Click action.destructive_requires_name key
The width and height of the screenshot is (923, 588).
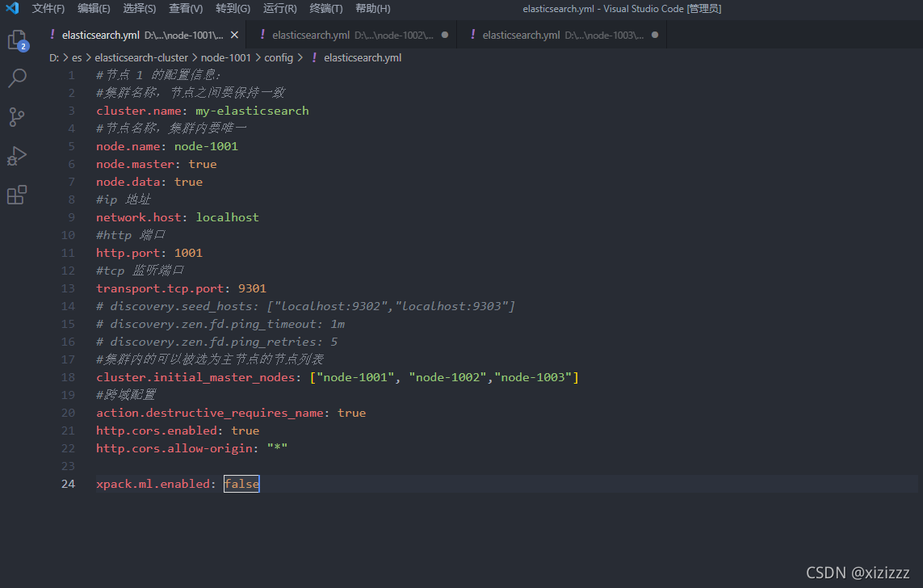210,413
